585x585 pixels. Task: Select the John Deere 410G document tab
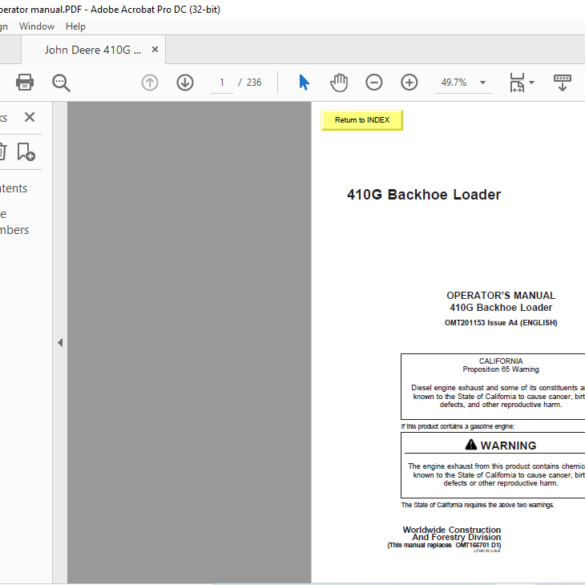click(x=93, y=50)
